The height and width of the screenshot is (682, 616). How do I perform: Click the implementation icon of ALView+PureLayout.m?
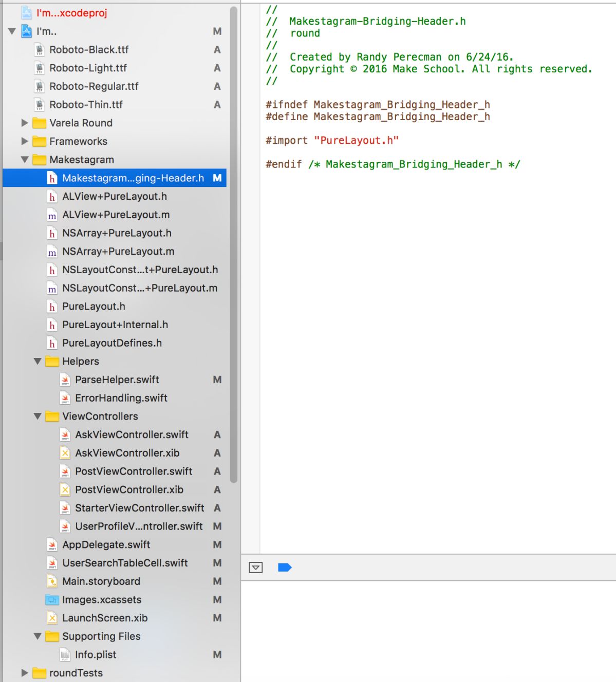pos(52,215)
